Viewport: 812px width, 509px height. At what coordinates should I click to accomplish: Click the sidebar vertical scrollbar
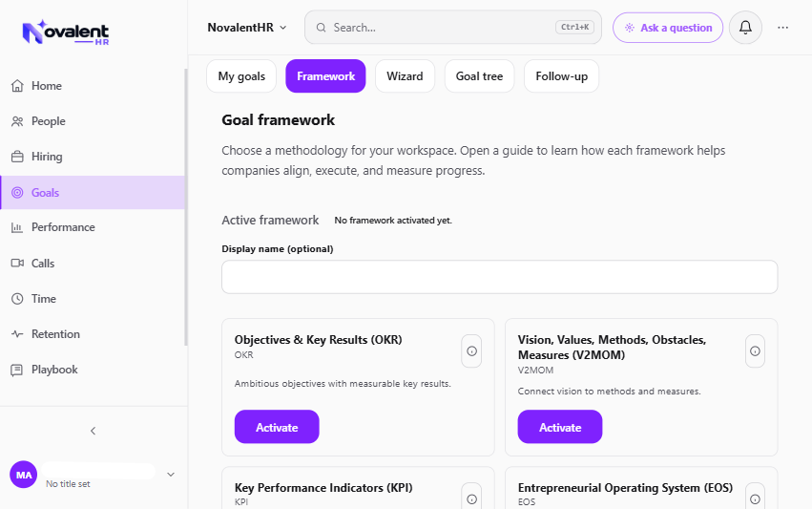186,207
